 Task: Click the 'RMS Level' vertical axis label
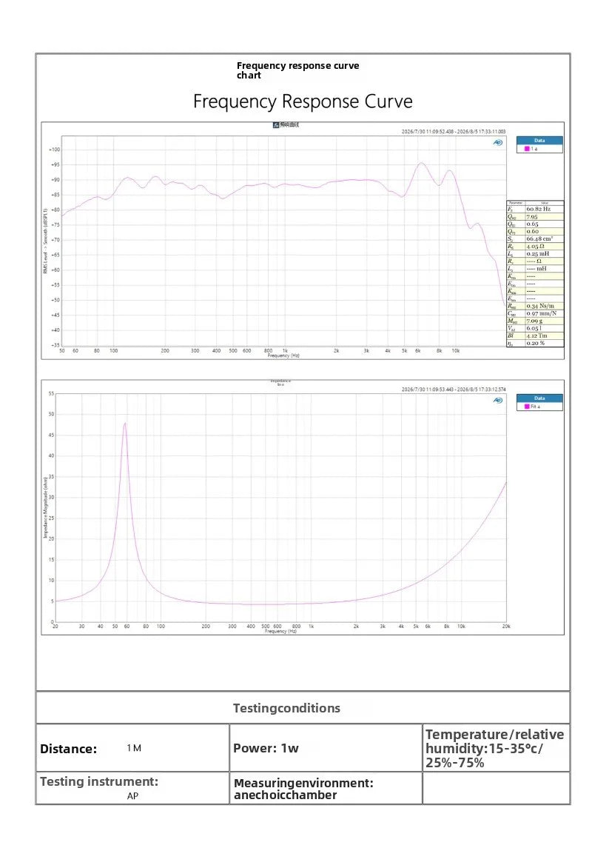click(45, 241)
